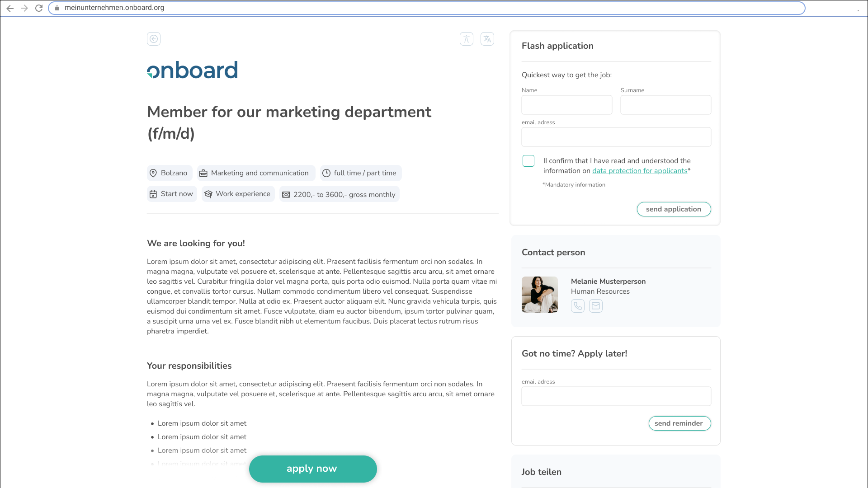Click the circular back arrow icon
Viewport: 868px width, 488px height.
tap(154, 39)
